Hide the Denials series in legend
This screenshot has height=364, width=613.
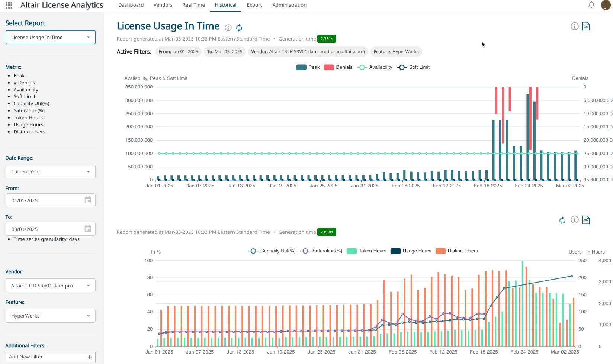(x=338, y=67)
